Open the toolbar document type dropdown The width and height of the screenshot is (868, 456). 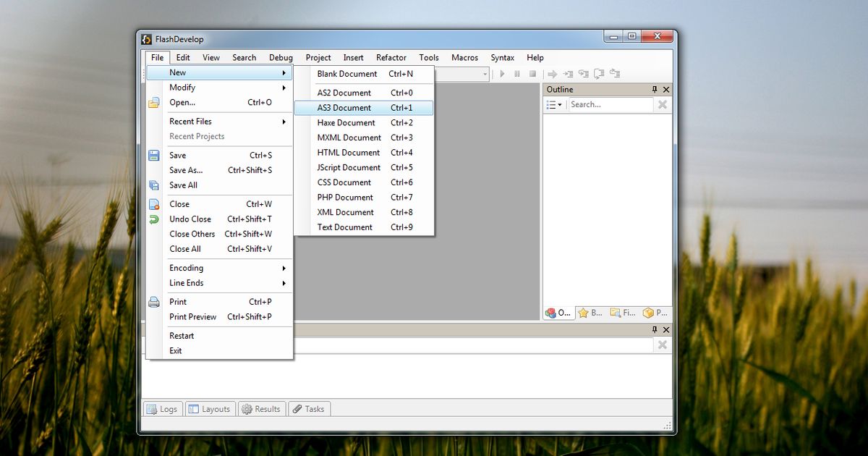click(484, 73)
